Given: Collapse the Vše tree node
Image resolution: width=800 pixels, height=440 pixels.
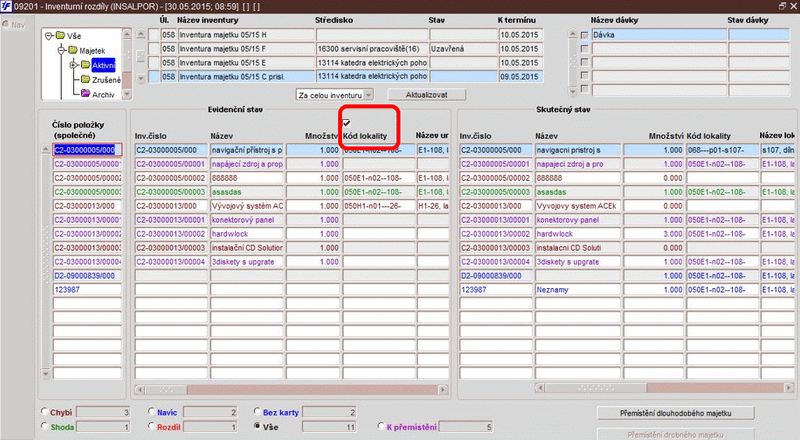Looking at the screenshot, I should pos(48,36).
